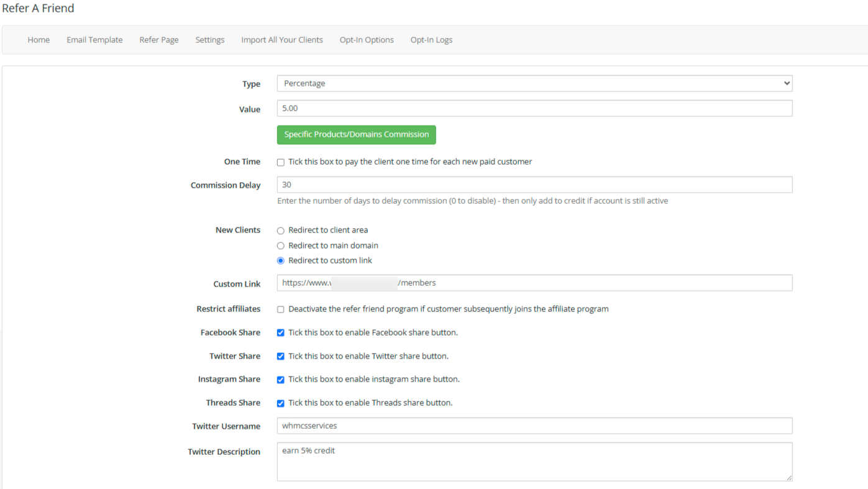This screenshot has width=868, height=489.
Task: Select Redirect to client area radio
Action: 281,231
